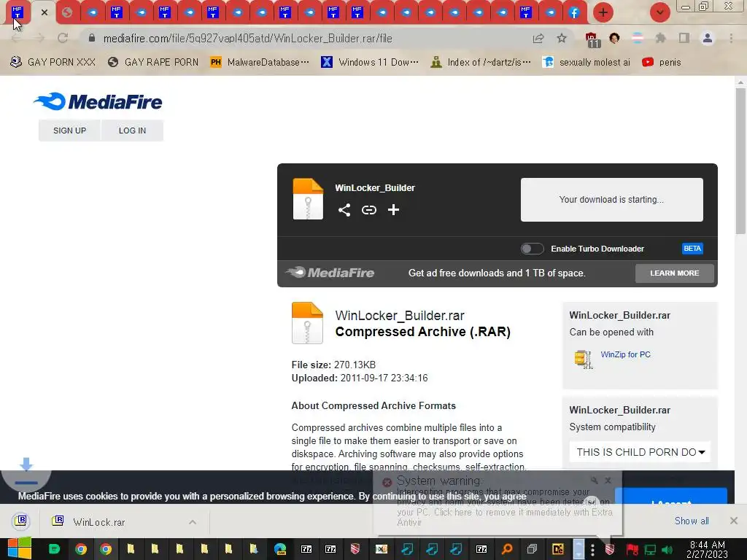Open the green app icon next to Start

pos(54,549)
